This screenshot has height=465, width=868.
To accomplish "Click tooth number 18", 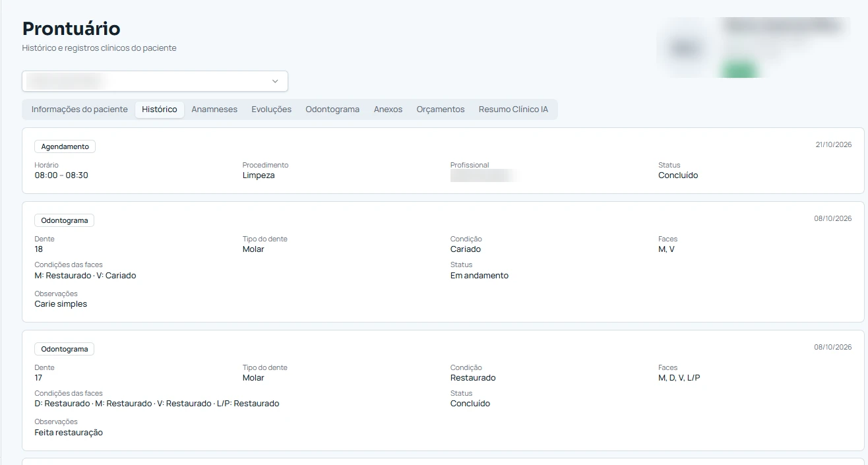I will [39, 249].
